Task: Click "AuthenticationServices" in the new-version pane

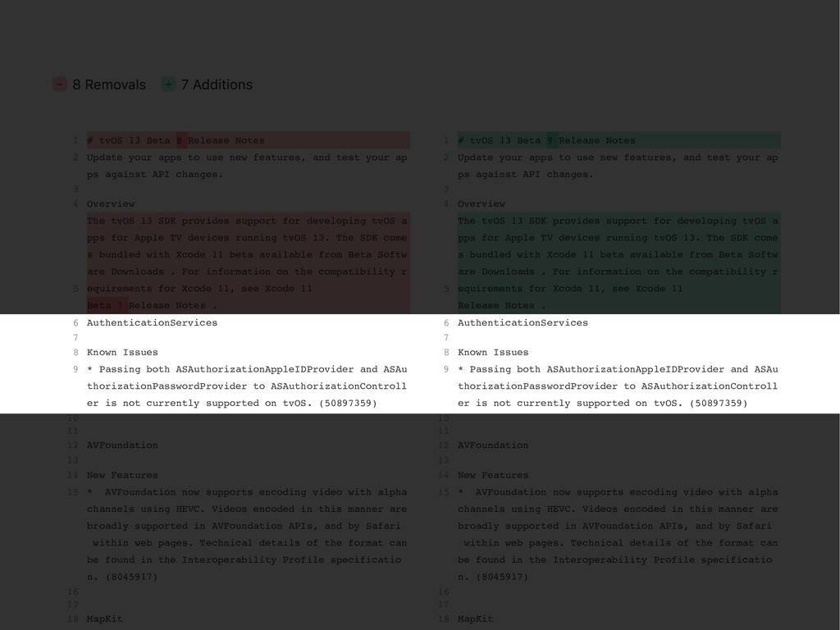Action: pyautogui.click(x=523, y=322)
